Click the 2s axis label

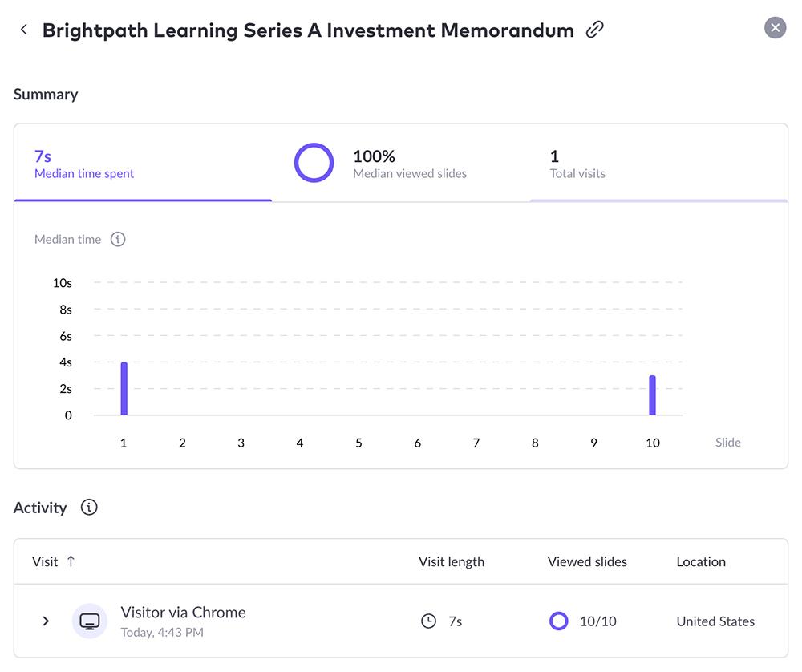[66, 389]
